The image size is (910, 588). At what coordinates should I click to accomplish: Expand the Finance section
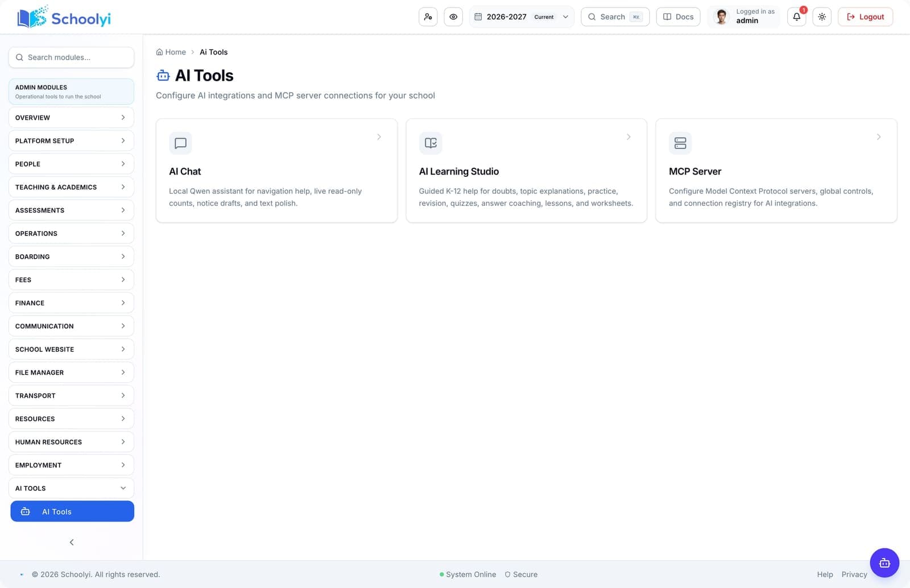pyautogui.click(x=71, y=303)
